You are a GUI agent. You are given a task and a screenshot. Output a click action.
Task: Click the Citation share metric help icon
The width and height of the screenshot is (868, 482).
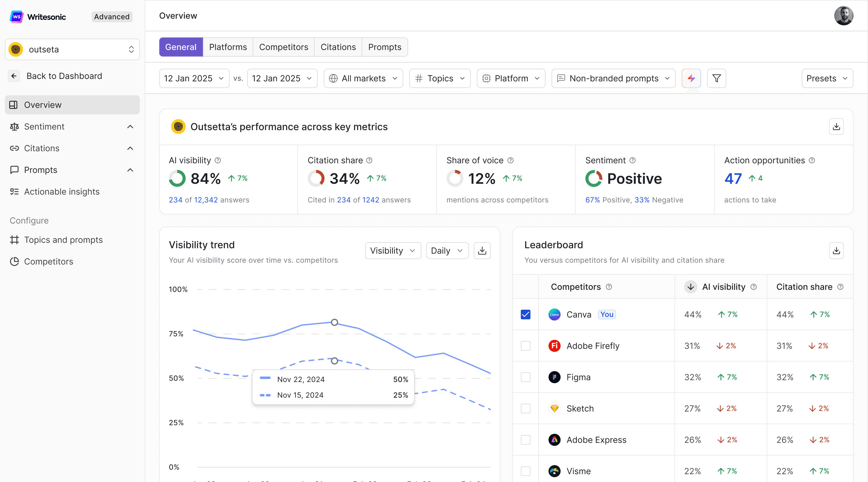tap(369, 160)
